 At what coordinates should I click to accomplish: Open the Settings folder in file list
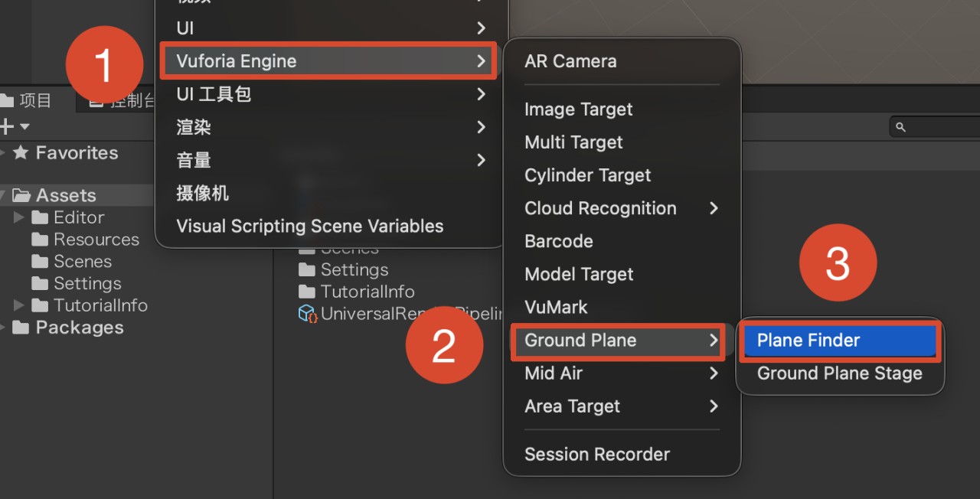coord(344,270)
